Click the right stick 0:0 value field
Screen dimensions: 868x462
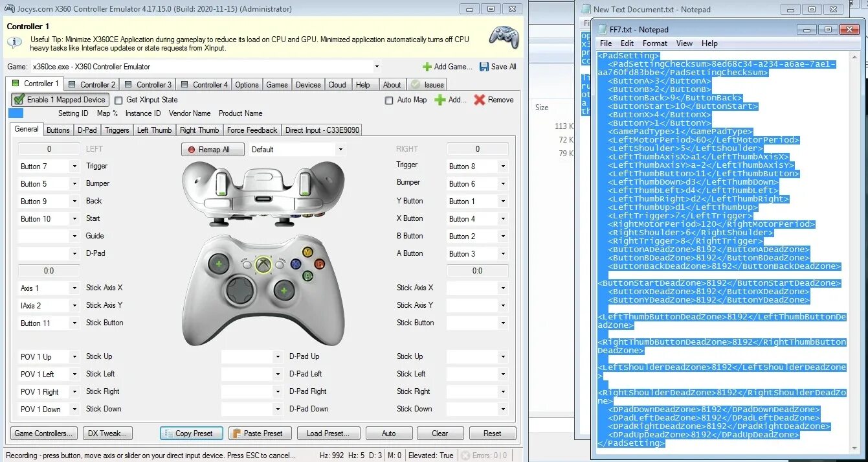(478, 271)
